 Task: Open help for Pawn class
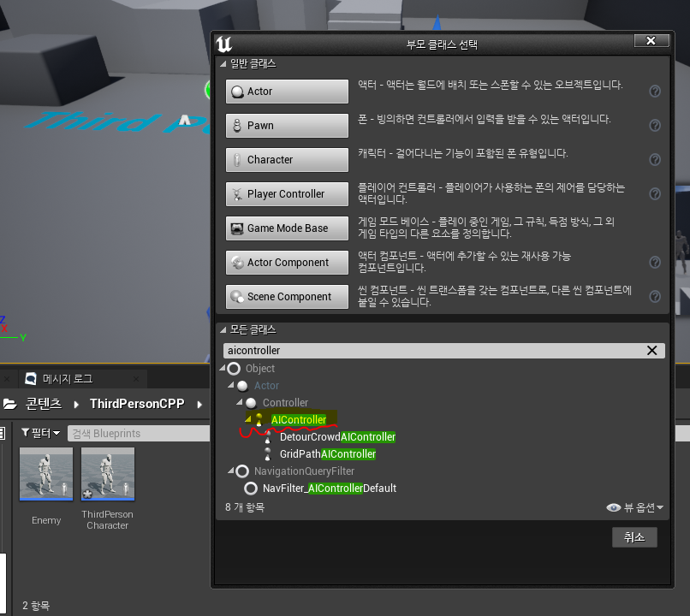click(655, 125)
